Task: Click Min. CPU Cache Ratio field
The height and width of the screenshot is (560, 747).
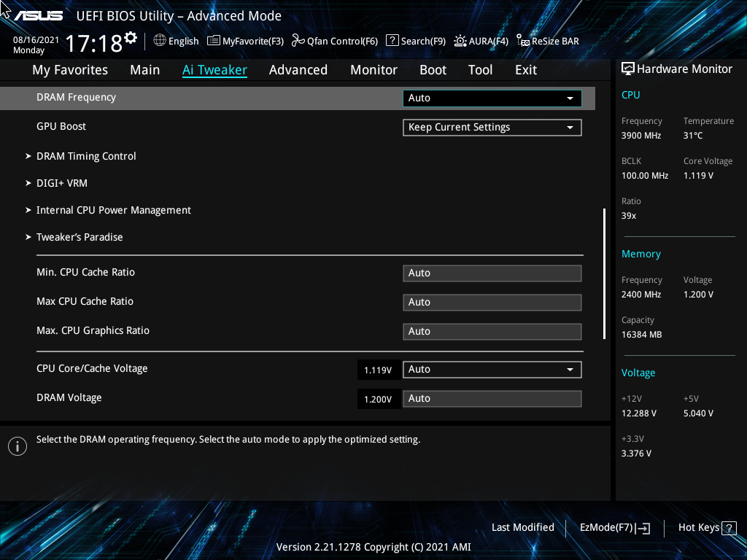Action: pyautogui.click(x=492, y=273)
